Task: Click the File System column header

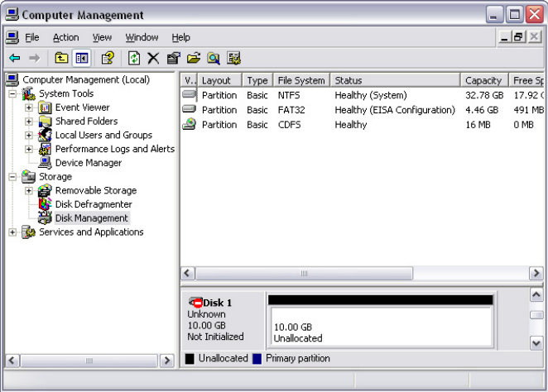Action: pyautogui.click(x=301, y=80)
